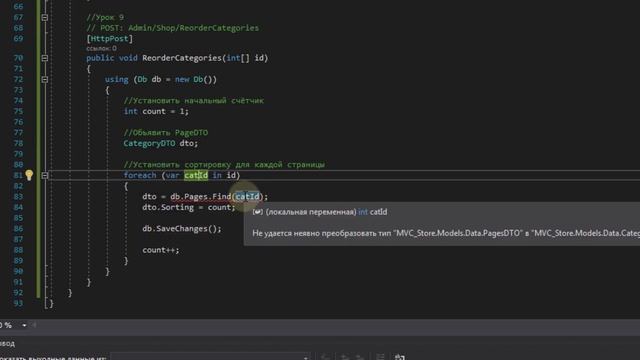Click the 'in' keyword on line 81

(217, 175)
